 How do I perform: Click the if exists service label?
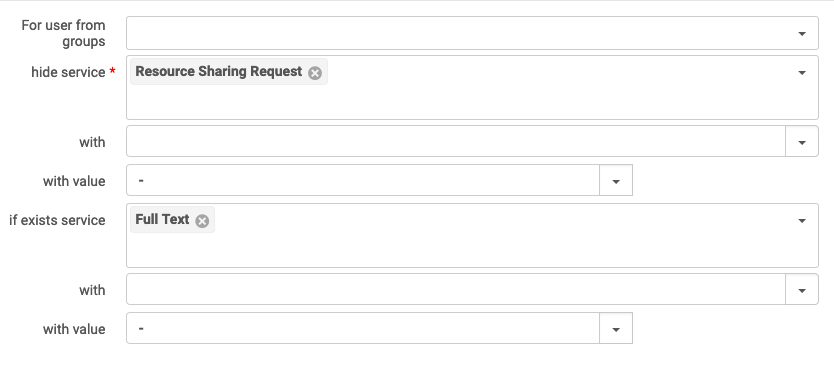pos(57,220)
